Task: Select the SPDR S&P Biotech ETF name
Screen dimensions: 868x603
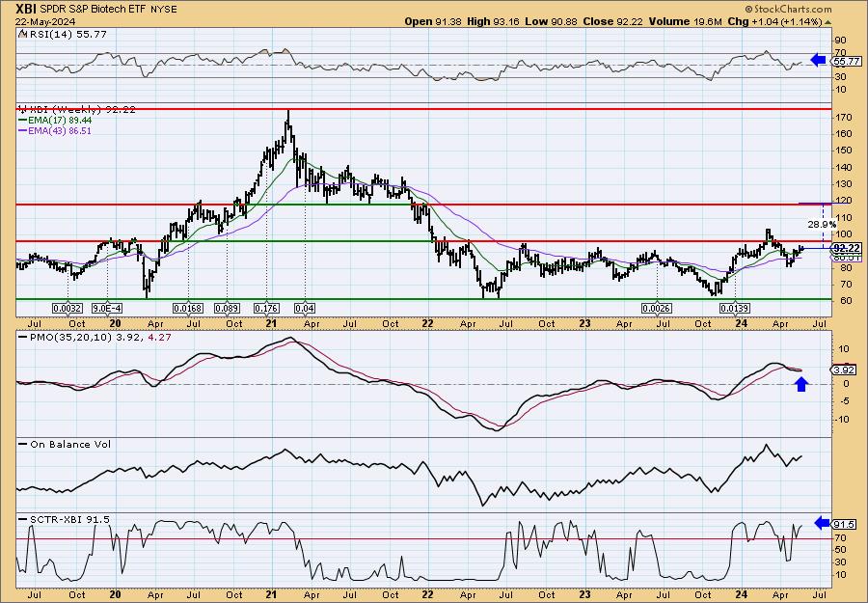Action: [93, 10]
